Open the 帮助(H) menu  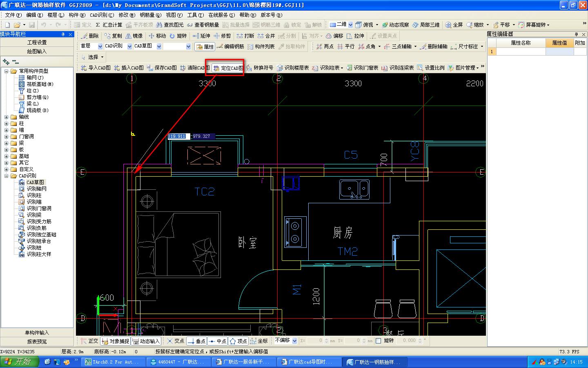coord(248,15)
